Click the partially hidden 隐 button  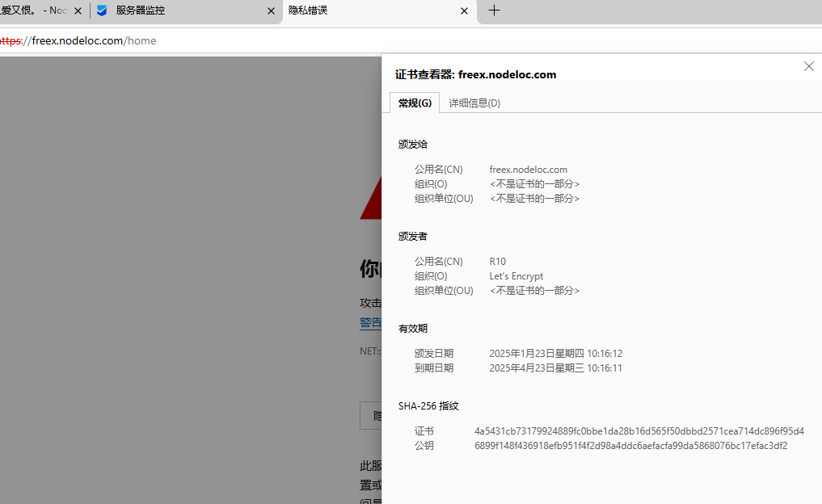[x=371, y=416]
